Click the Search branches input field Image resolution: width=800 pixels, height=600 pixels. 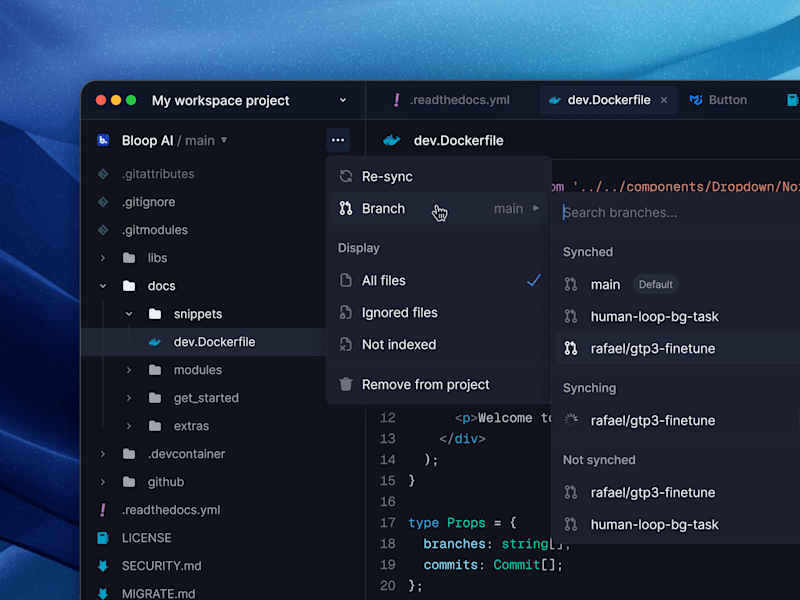678,213
